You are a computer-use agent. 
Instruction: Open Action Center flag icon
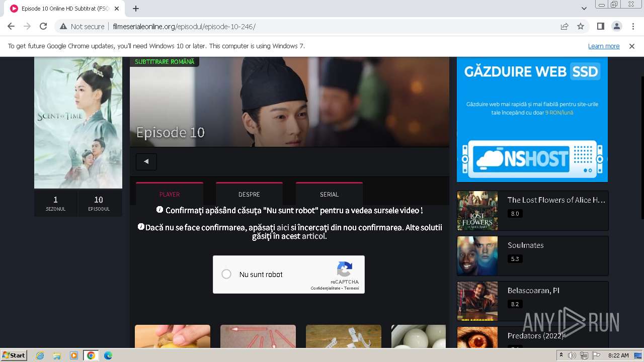595,355
